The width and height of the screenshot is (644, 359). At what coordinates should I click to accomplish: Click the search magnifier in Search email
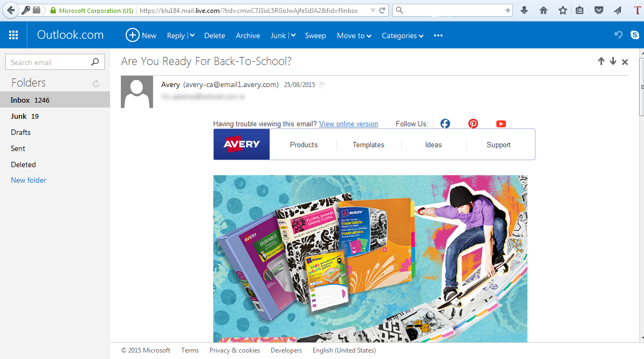pos(95,62)
